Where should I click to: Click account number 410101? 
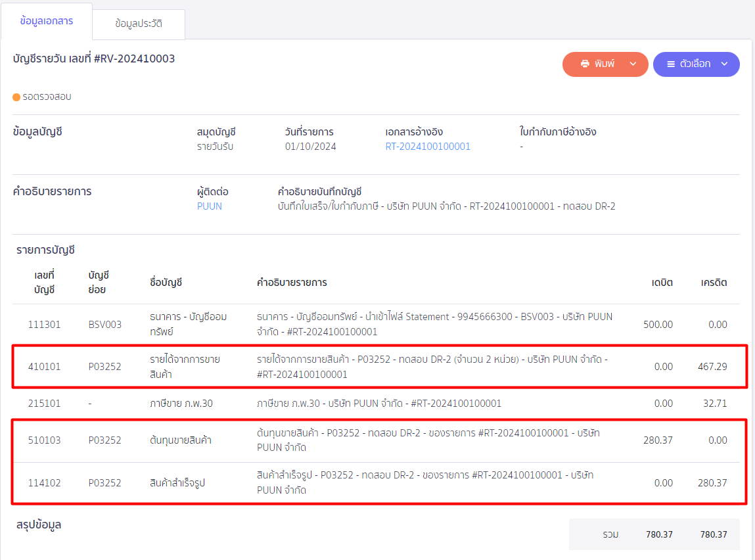[x=44, y=367]
